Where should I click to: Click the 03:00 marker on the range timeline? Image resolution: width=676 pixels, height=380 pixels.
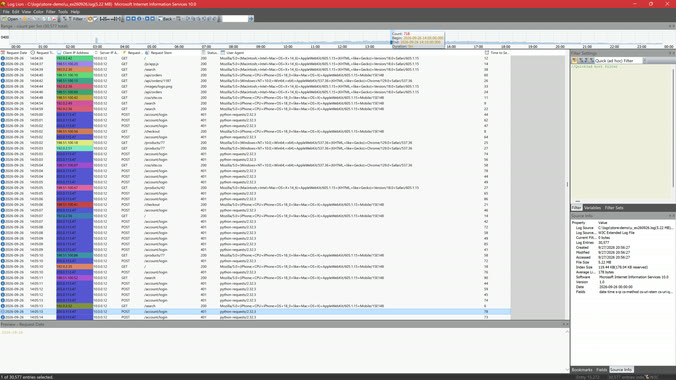point(97,47)
